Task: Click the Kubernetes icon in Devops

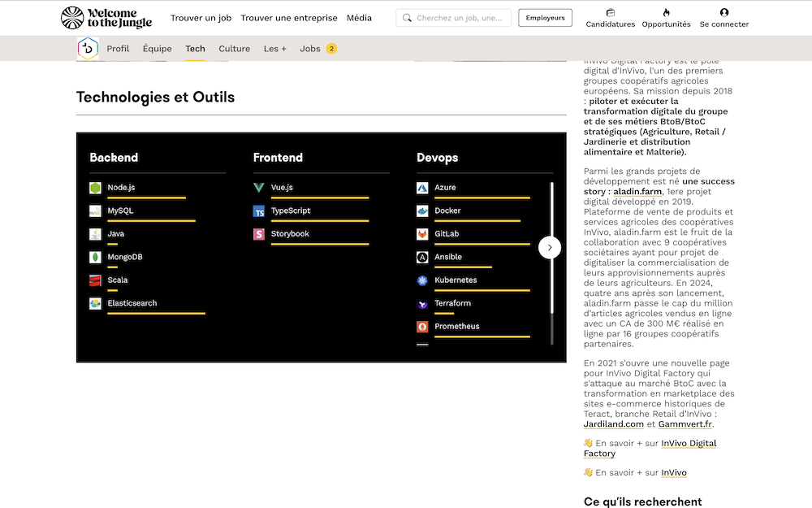Action: (422, 280)
